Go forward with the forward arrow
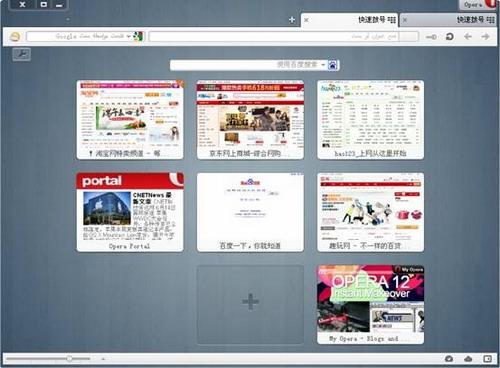500x368 pixels. pos(485,36)
